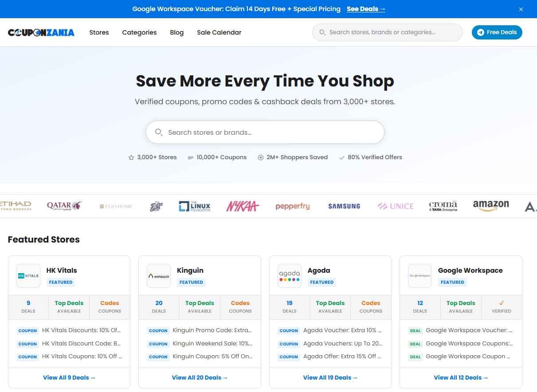Open the HK Vitals store title
The height and width of the screenshot is (392, 537).
pyautogui.click(x=62, y=270)
